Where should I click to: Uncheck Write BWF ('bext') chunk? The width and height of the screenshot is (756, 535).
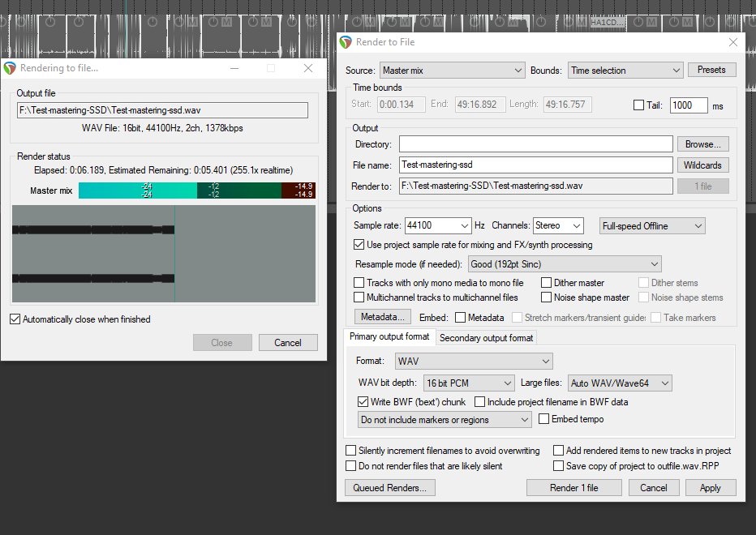pos(363,401)
